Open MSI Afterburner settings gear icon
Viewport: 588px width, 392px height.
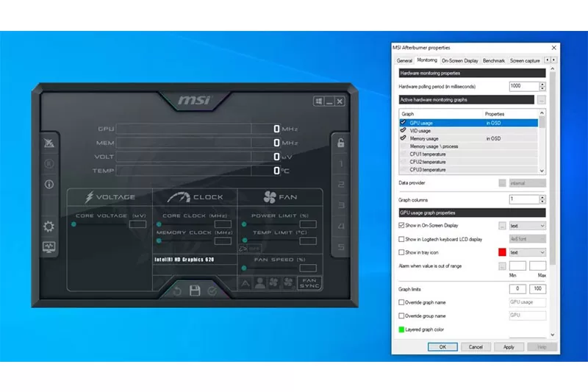tap(49, 227)
